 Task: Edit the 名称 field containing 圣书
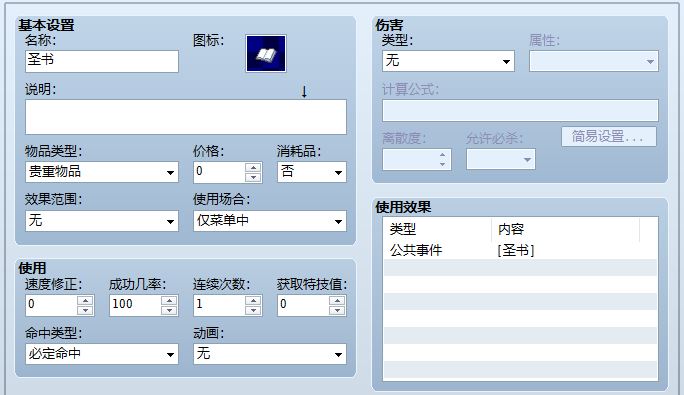tap(102, 61)
